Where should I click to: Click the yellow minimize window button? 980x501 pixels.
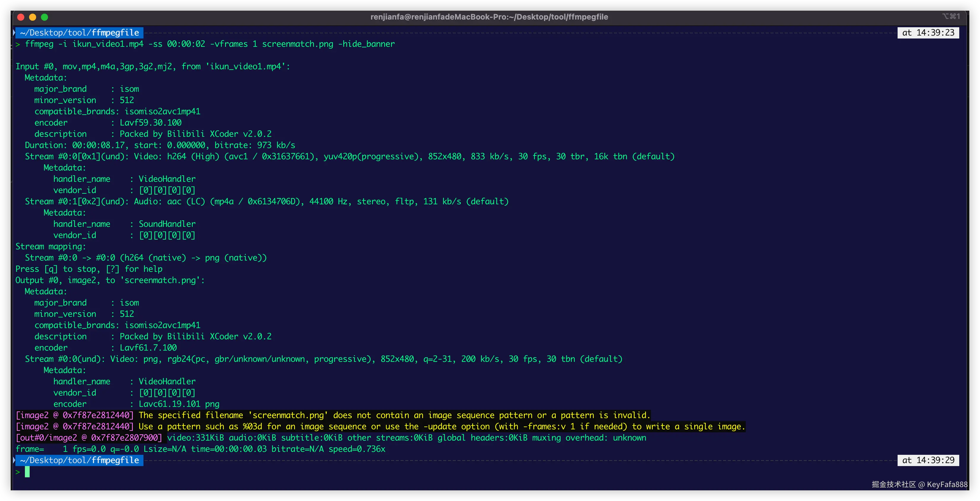(x=33, y=17)
